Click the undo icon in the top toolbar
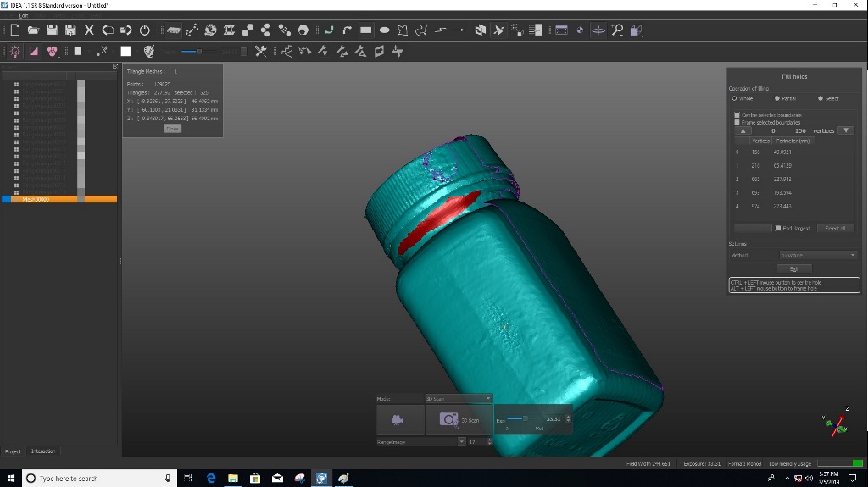Viewport: 868px width, 487px height. (x=108, y=30)
